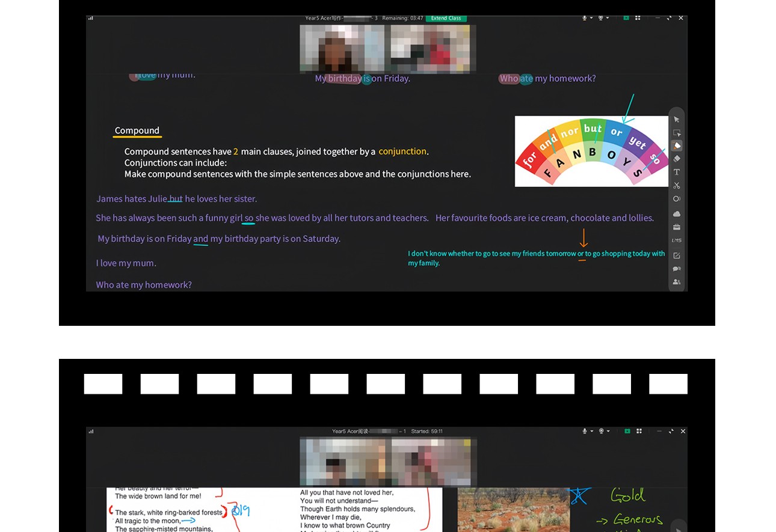Click the yellow word conjunction
The width and height of the screenshot is (776, 532).
tap(402, 151)
